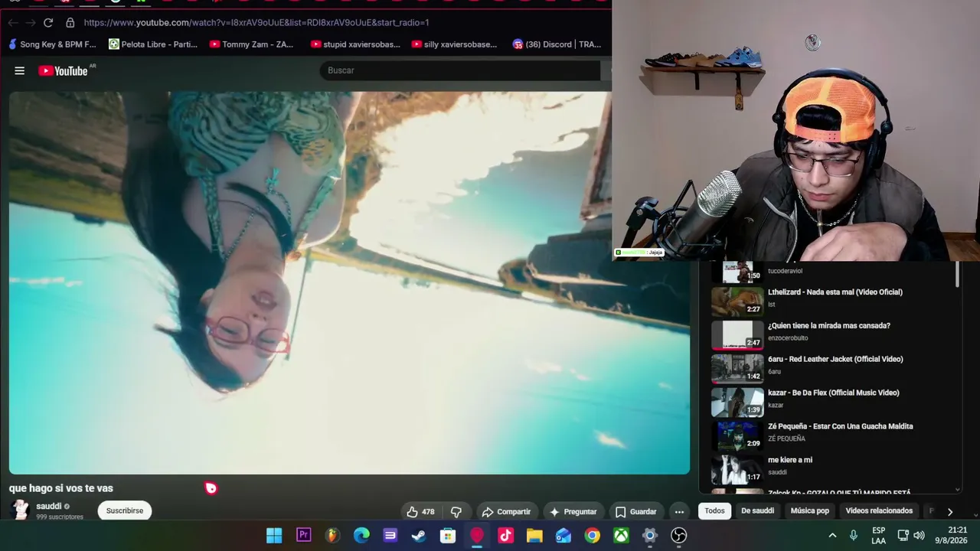Image resolution: width=980 pixels, height=551 pixels.
Task: Switch to Opera GX browser in taskbar
Action: coord(477,536)
